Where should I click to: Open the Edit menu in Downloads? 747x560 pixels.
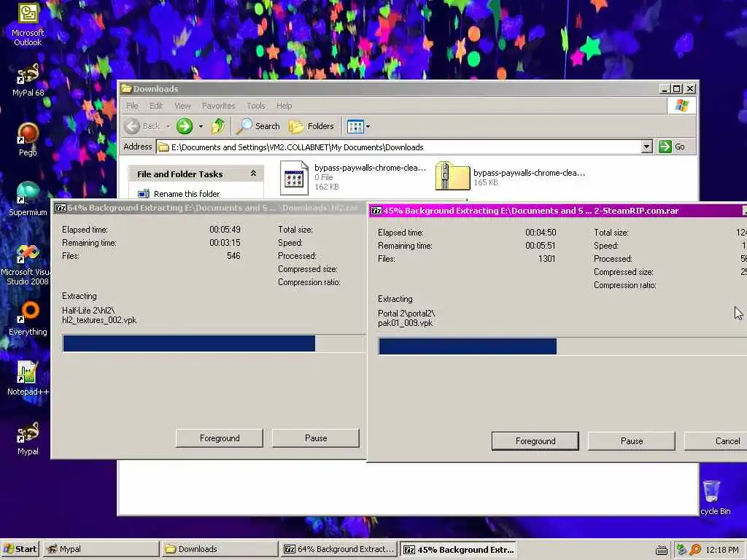(156, 106)
